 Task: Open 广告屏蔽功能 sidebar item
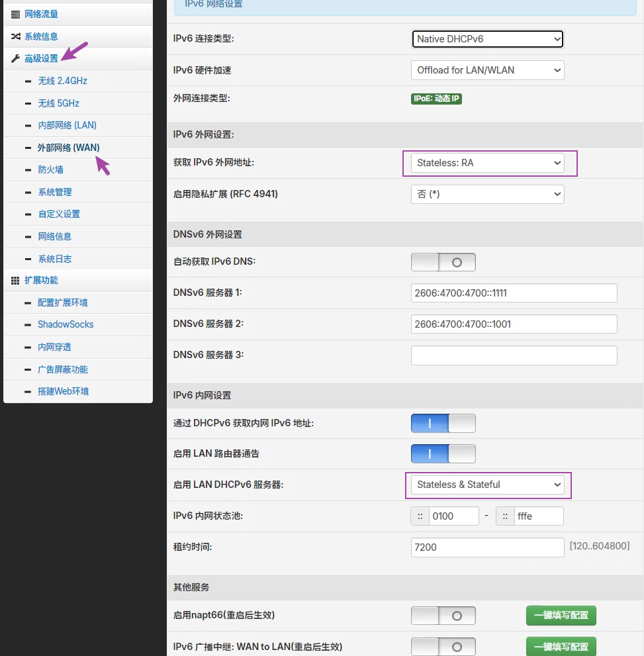click(63, 369)
